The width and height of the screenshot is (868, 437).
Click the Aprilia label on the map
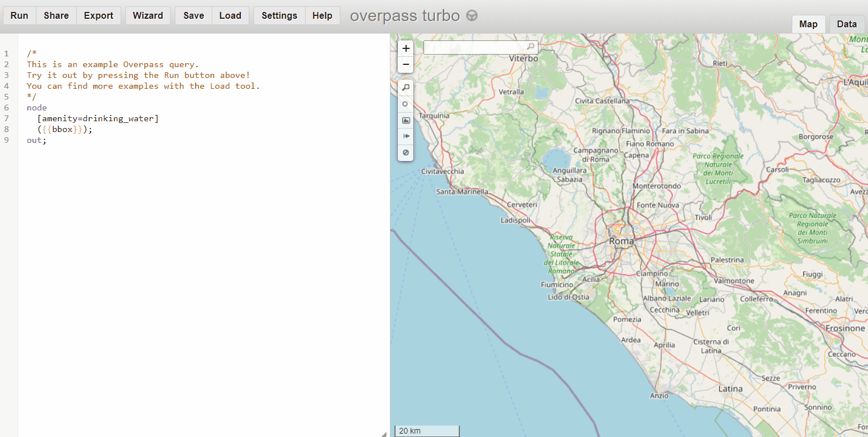(664, 345)
